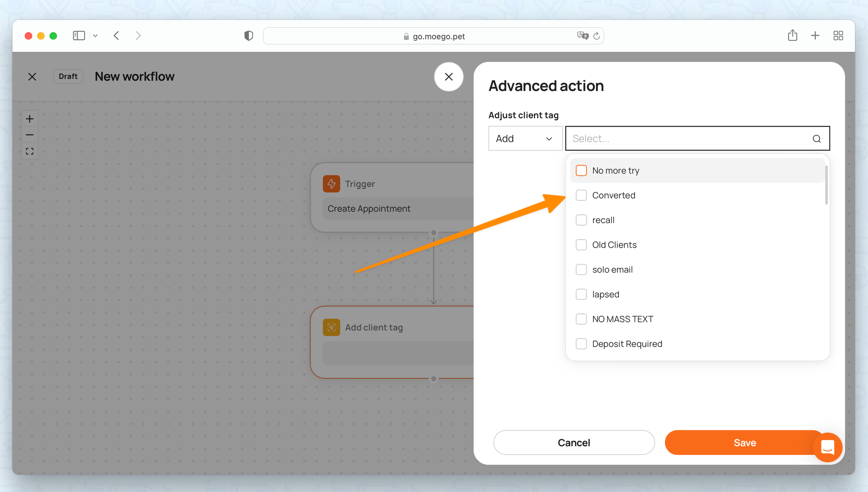This screenshot has height=492, width=868.
Task: Select the lapsed tag option
Action: tap(605, 294)
